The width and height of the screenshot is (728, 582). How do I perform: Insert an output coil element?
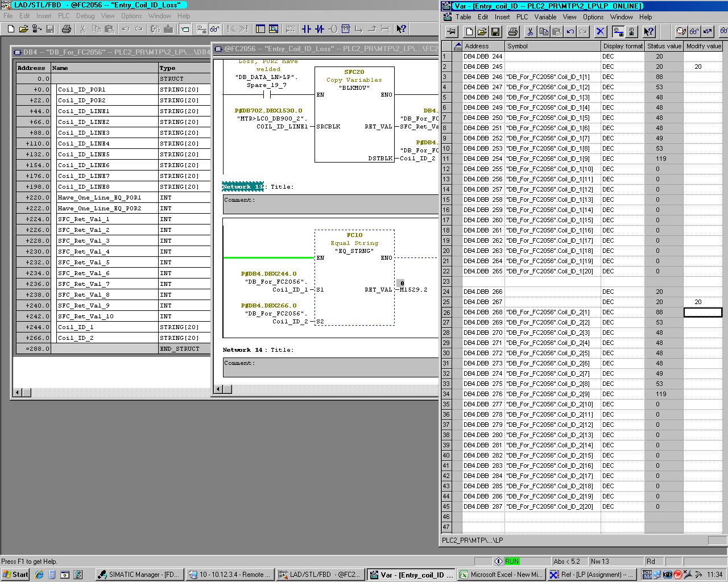[x=333, y=29]
